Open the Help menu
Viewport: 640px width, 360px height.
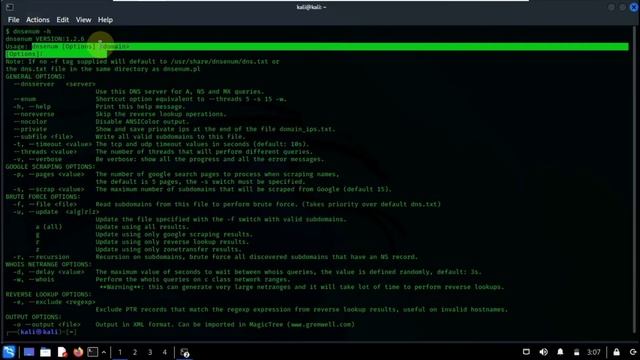coord(105,20)
